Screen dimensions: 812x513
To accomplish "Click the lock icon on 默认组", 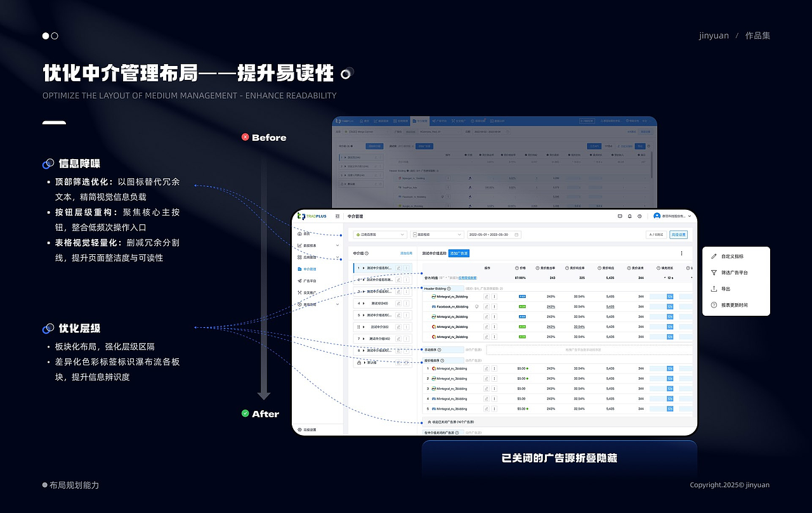I will 359,362.
